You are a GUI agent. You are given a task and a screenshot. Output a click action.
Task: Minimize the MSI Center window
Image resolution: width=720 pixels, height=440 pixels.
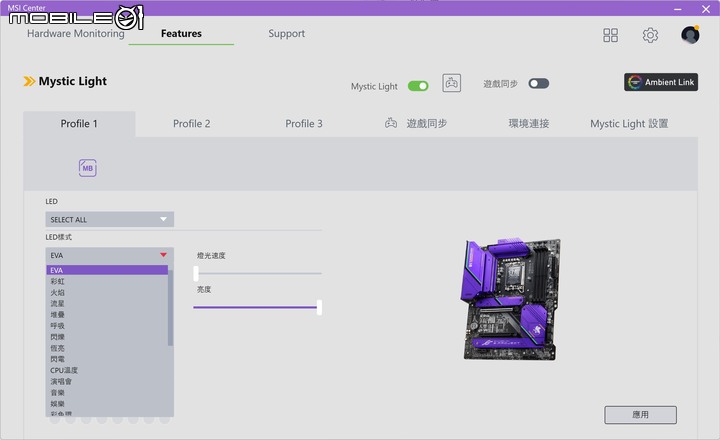click(678, 9)
